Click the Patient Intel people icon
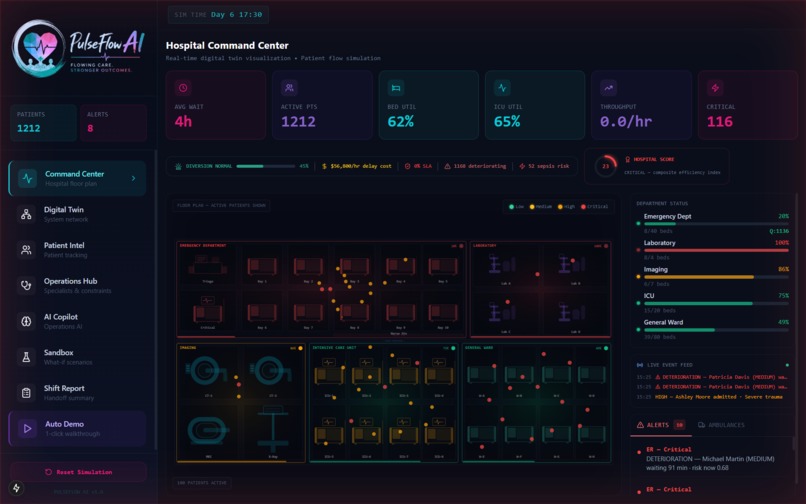This screenshot has height=504, width=806. pyautogui.click(x=26, y=250)
